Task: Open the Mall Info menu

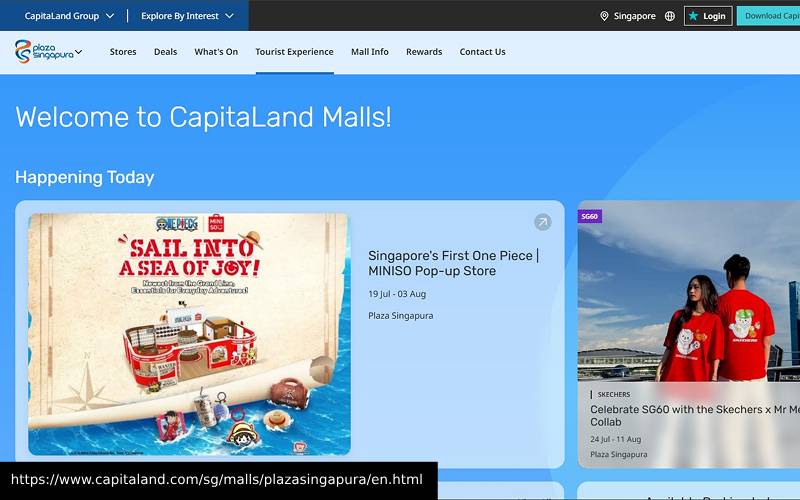Action: pos(369,52)
